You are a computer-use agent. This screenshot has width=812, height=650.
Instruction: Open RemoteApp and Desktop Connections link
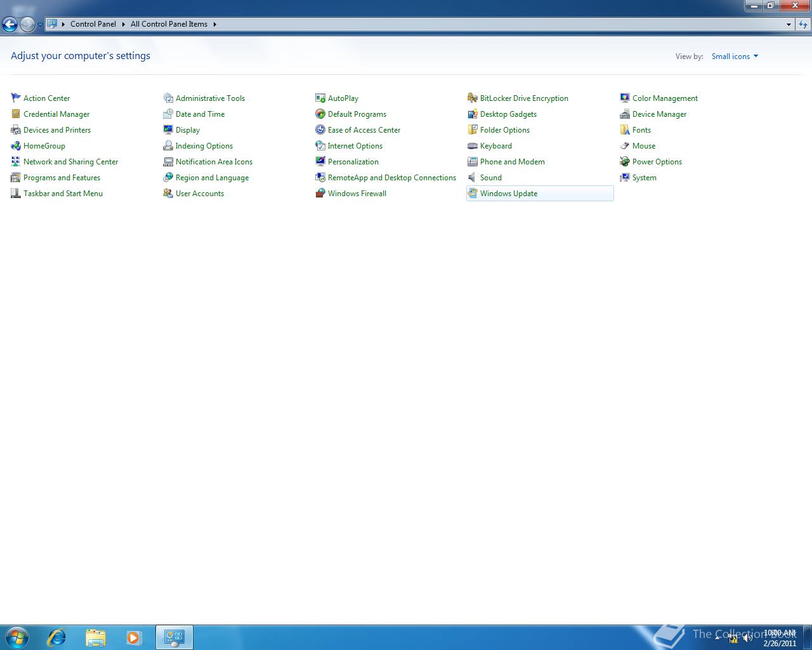coord(392,178)
